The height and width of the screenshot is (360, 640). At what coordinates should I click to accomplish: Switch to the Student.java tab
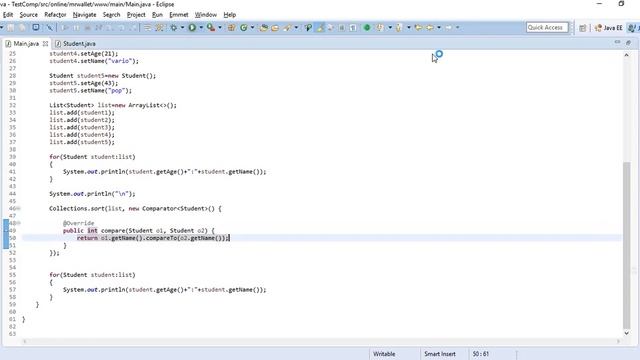click(x=76, y=43)
